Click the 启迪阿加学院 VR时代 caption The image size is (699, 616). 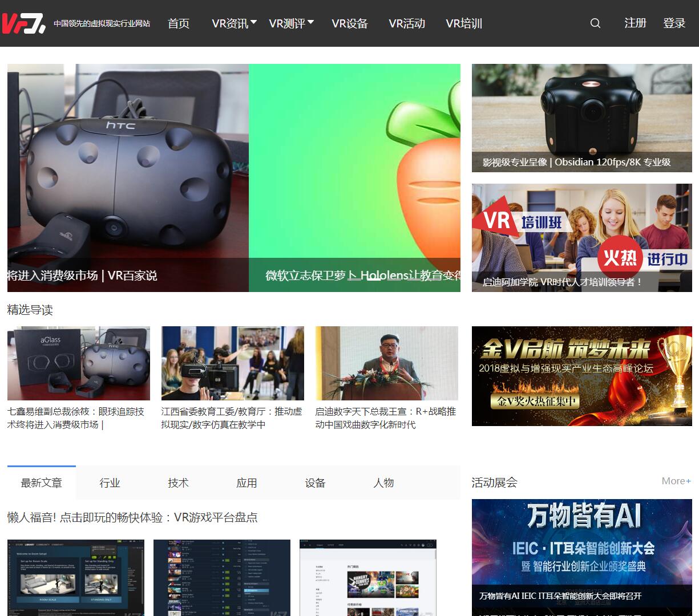(x=563, y=282)
